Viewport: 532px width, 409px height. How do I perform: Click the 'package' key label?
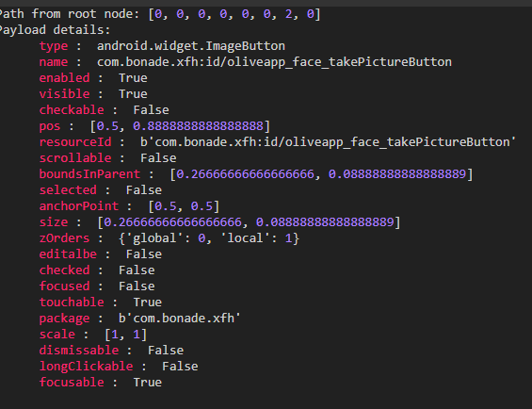[x=64, y=319]
